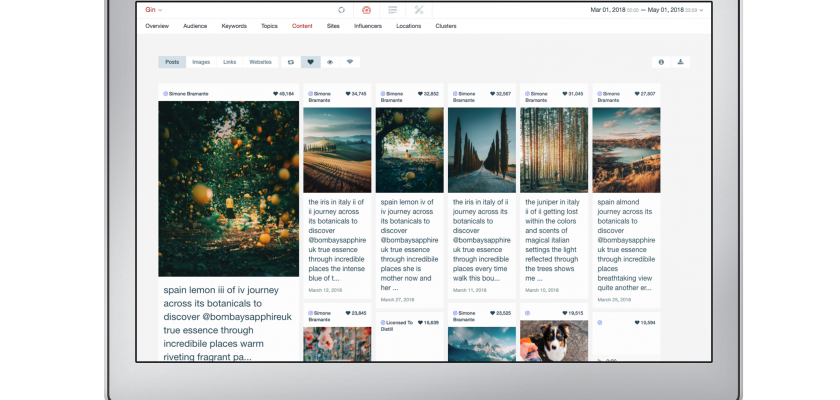This screenshot has height=400, width=840.
Task: Sort posts by reach signal icon
Action: tap(350, 62)
